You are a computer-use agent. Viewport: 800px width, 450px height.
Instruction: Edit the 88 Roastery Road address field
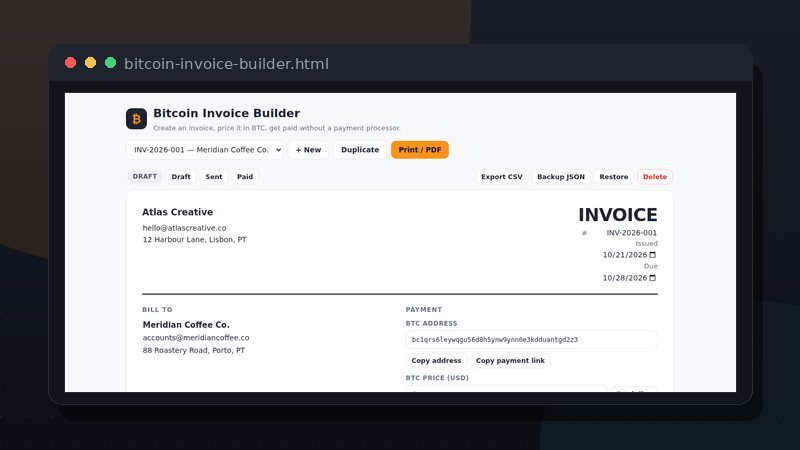pos(193,350)
